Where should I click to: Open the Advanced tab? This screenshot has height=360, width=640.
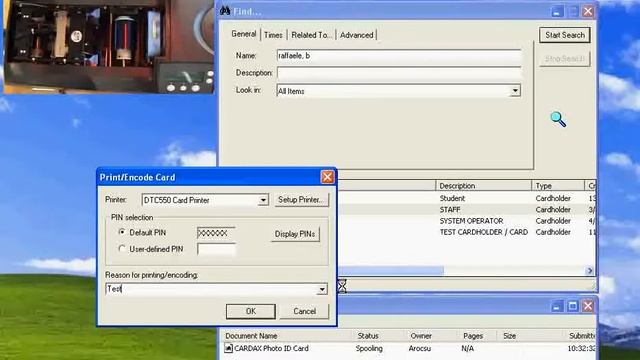click(x=356, y=35)
